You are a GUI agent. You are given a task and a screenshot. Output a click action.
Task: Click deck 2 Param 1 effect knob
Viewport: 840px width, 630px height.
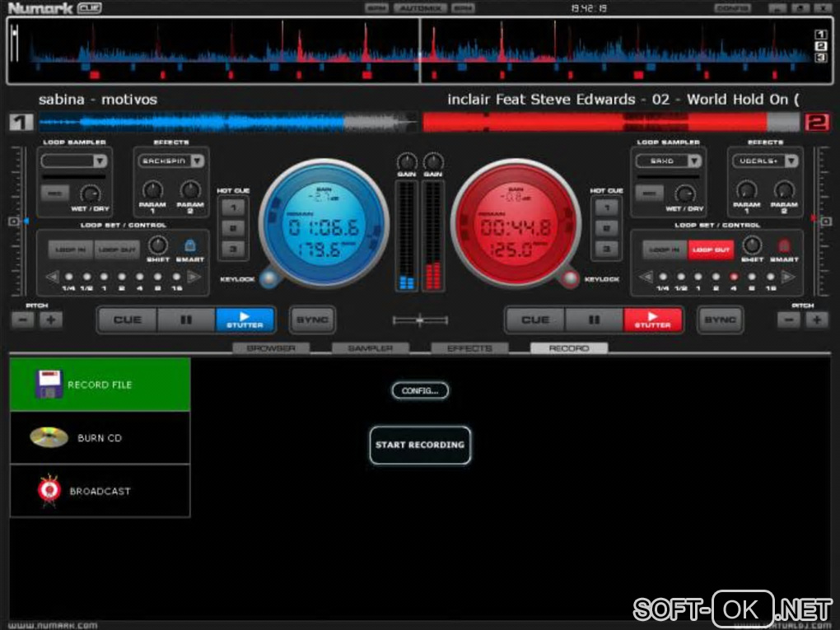click(x=747, y=189)
